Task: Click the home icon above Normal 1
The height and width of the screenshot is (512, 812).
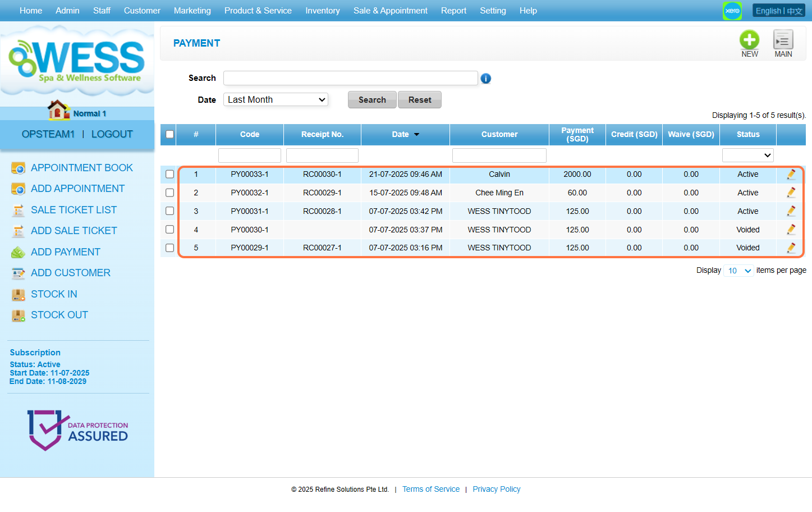Action: pyautogui.click(x=58, y=110)
